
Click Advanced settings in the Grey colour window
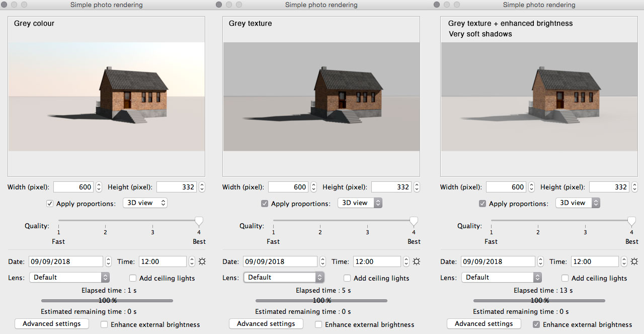point(52,324)
